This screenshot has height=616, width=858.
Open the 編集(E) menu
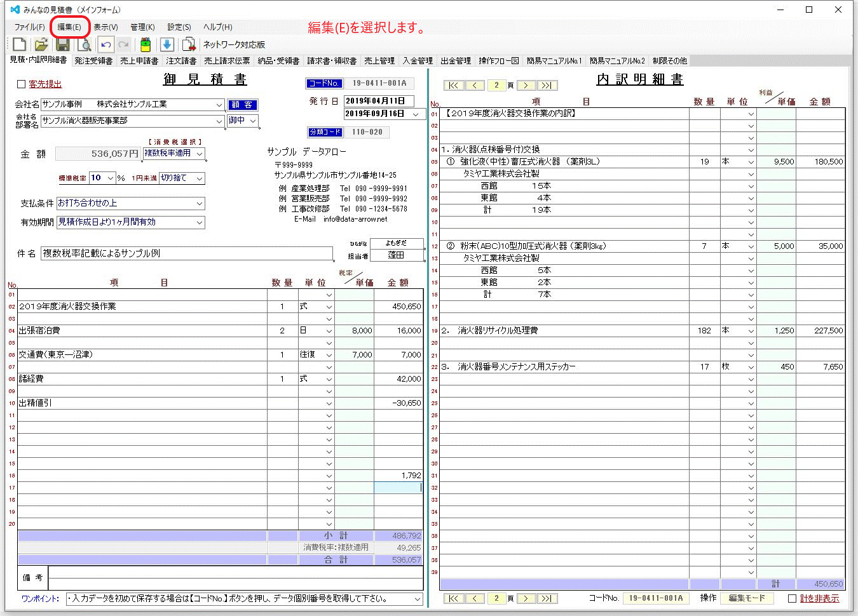(69, 27)
